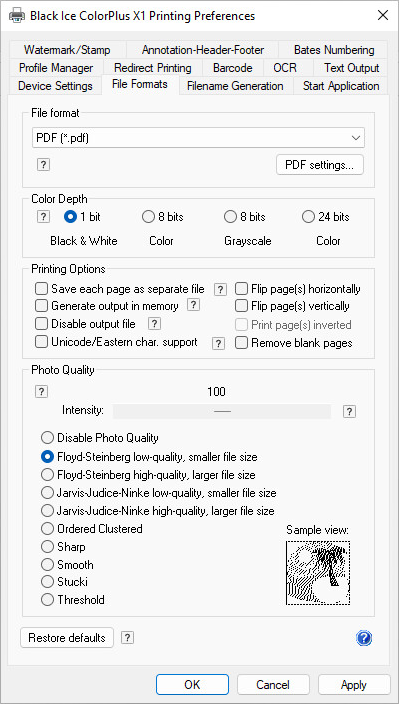This screenshot has width=399, height=704.
Task: Click the Apply button
Action: click(354, 685)
